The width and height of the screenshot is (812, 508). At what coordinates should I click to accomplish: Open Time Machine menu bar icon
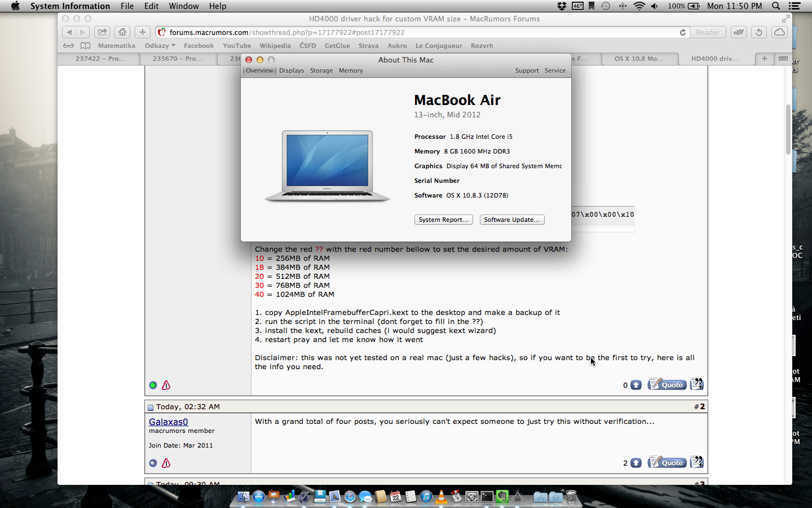606,6
